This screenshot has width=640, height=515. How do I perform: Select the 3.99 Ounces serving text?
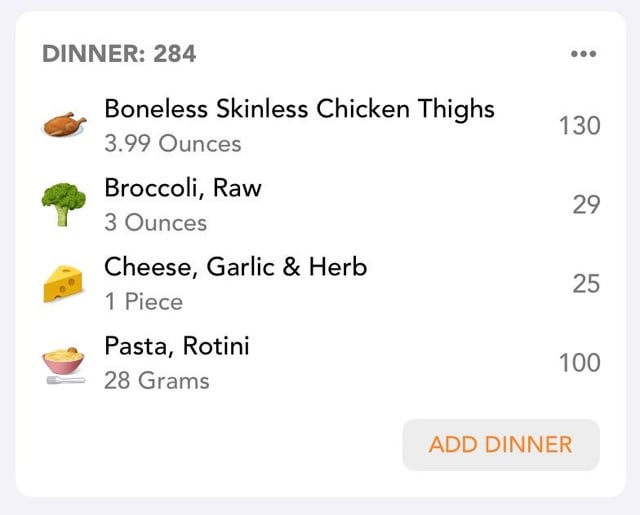click(173, 144)
